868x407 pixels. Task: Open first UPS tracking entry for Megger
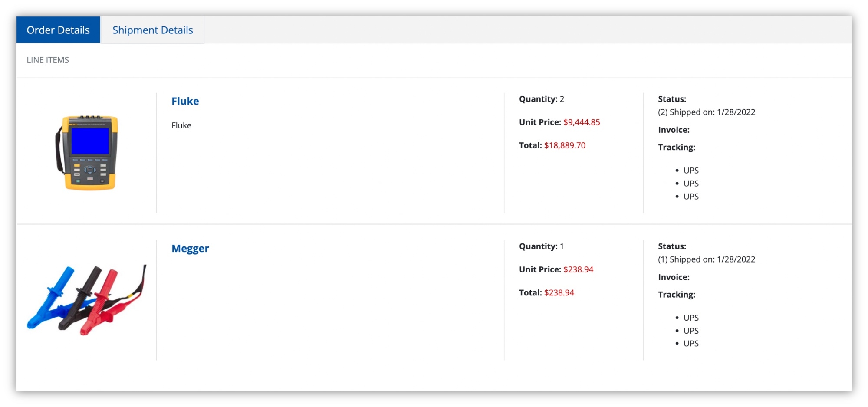(691, 318)
